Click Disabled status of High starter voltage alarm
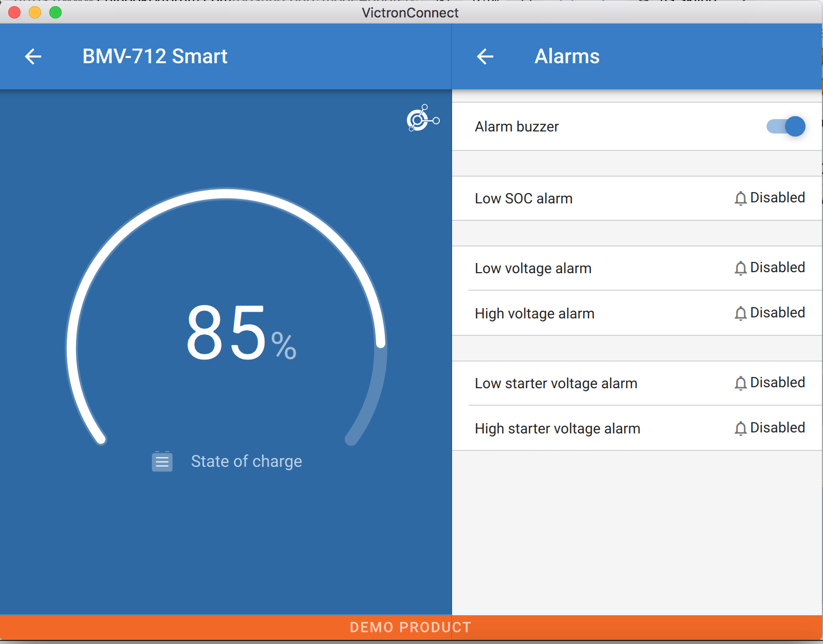The height and width of the screenshot is (644, 823). coord(777,428)
